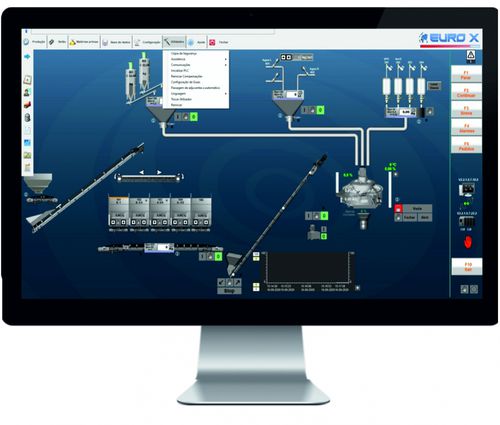
Task: Click the red hand emergency stop icon
Action: click(x=468, y=242)
